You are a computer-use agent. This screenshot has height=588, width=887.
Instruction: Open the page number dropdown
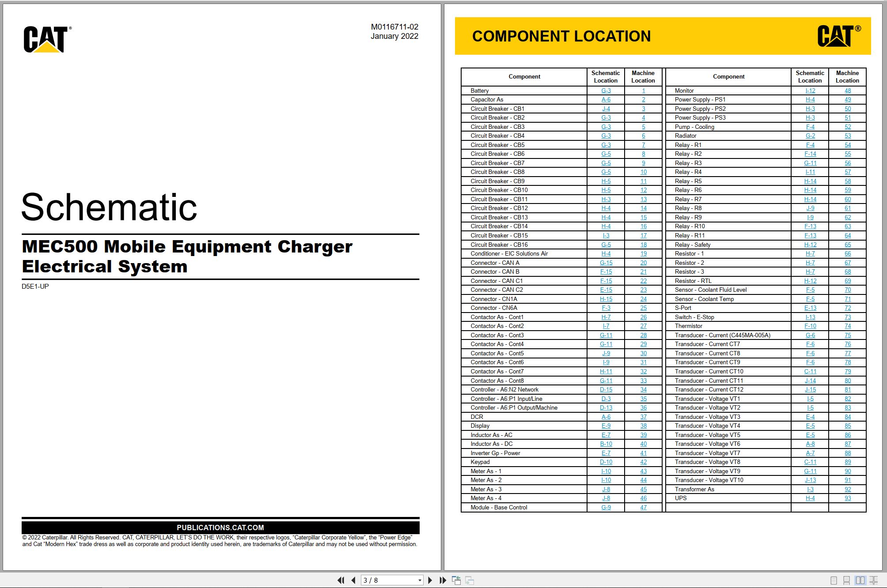point(420,580)
